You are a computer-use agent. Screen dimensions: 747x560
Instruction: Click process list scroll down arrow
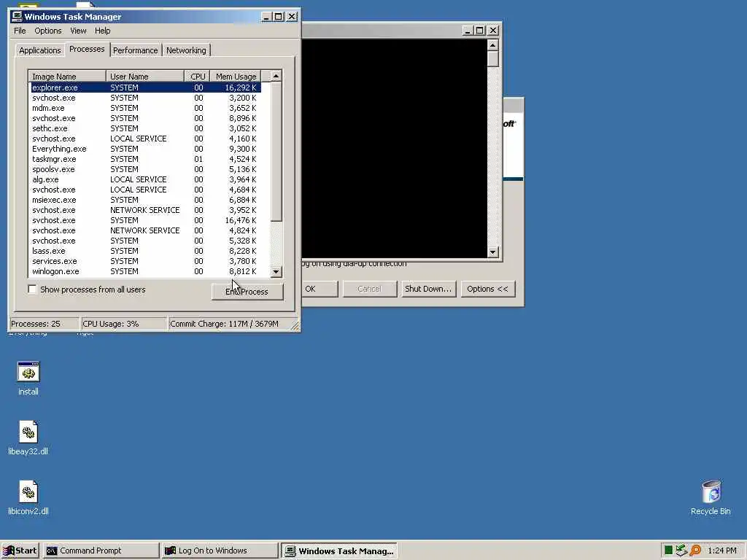click(x=276, y=272)
